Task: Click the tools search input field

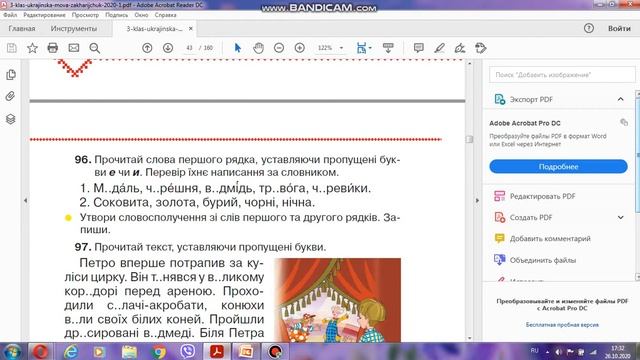Action: click(562, 75)
